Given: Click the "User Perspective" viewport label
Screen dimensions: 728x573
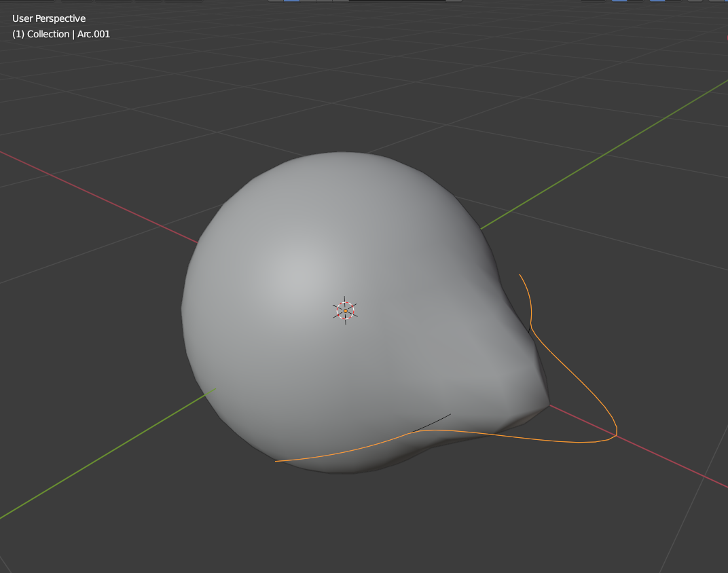Looking at the screenshot, I should pos(49,18).
